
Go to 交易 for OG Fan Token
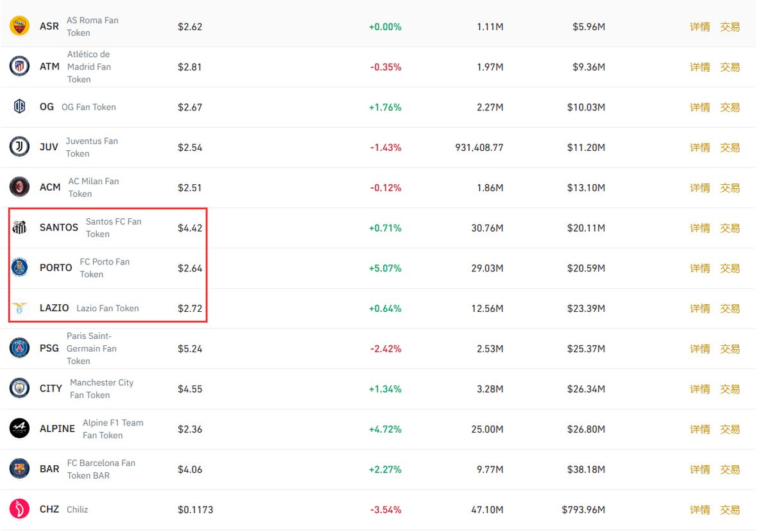coord(730,107)
